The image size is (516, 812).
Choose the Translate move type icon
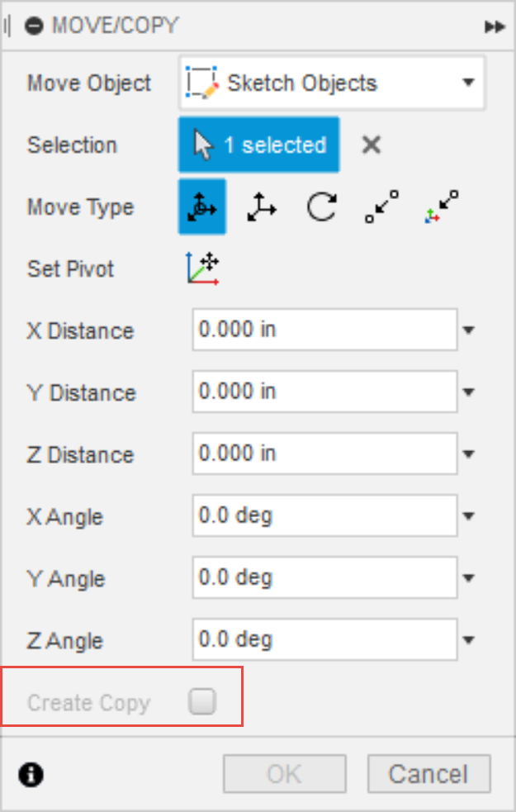261,207
